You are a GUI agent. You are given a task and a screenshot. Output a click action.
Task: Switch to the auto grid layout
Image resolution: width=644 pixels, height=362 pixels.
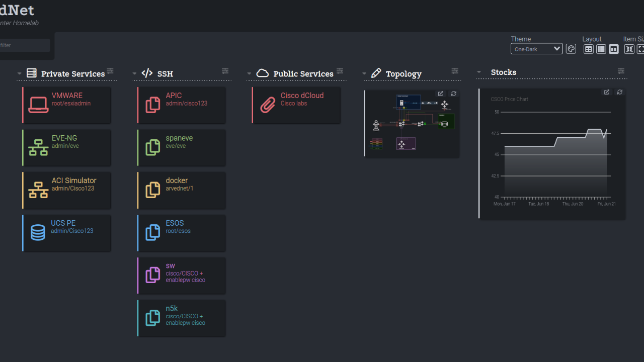click(589, 49)
